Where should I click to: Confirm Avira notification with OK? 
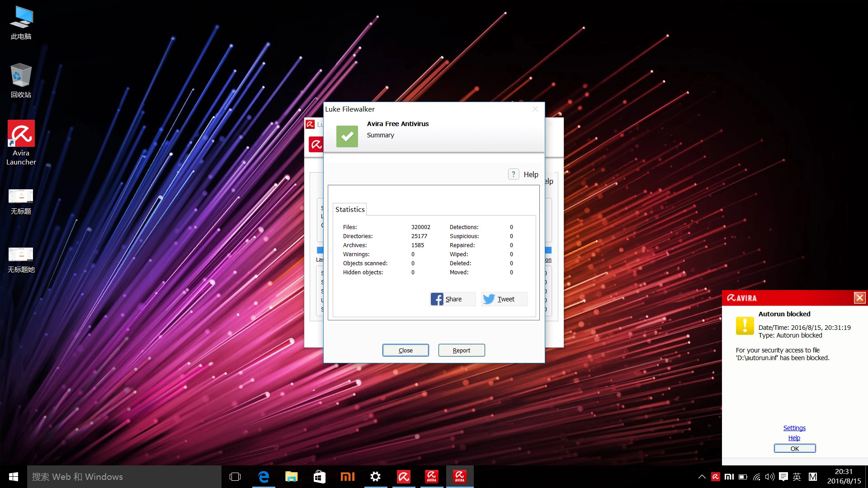point(795,448)
